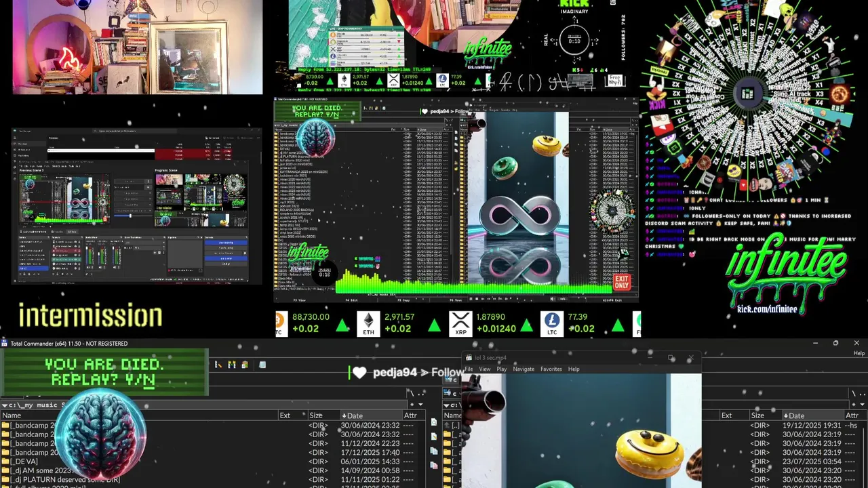
Task: Open the Favorites menu in the media player
Action: pos(551,369)
